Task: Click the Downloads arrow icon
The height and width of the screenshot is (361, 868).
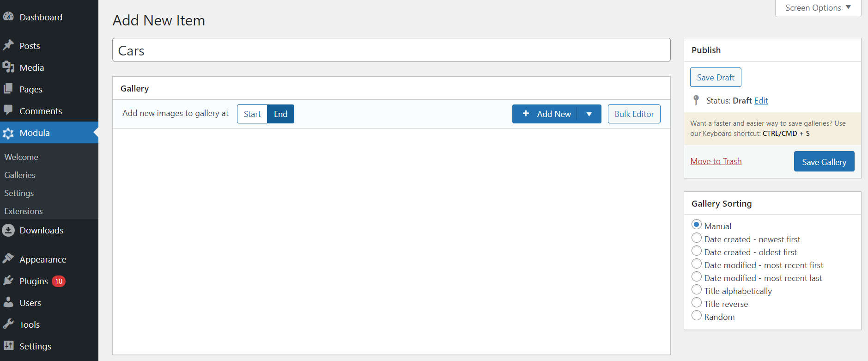Action: click(x=8, y=230)
